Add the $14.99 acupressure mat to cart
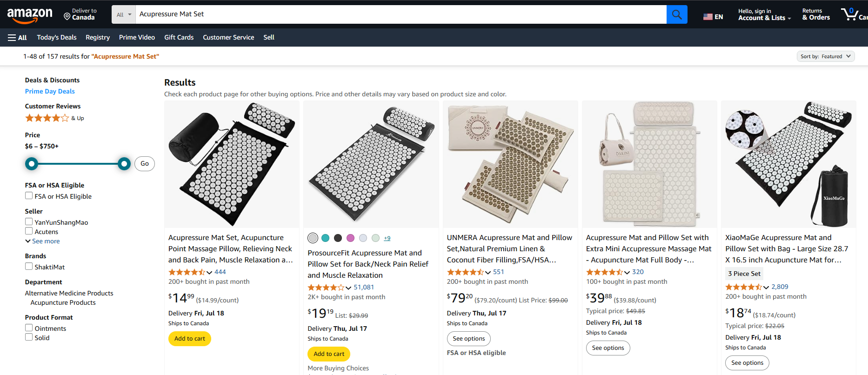868x375 pixels. pos(189,339)
